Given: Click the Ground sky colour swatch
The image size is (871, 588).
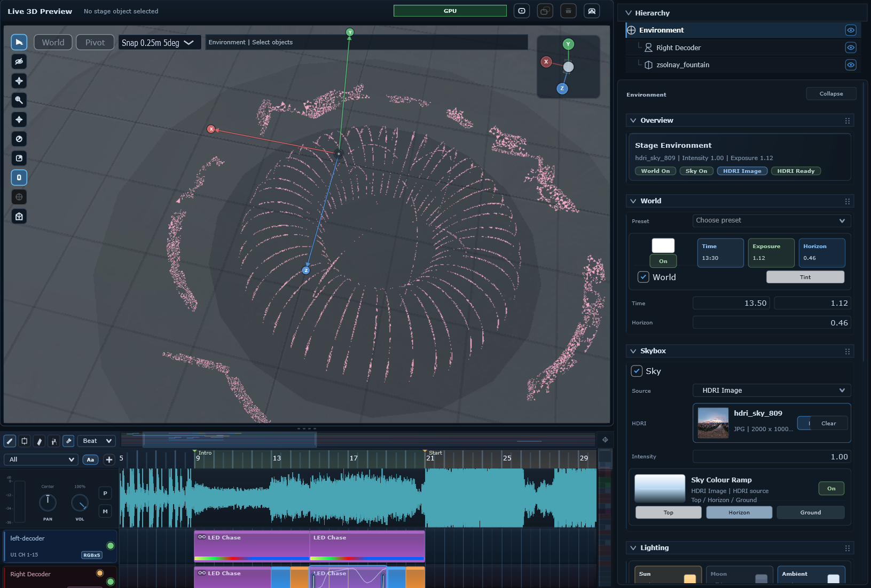Looking at the screenshot, I should tap(811, 512).
